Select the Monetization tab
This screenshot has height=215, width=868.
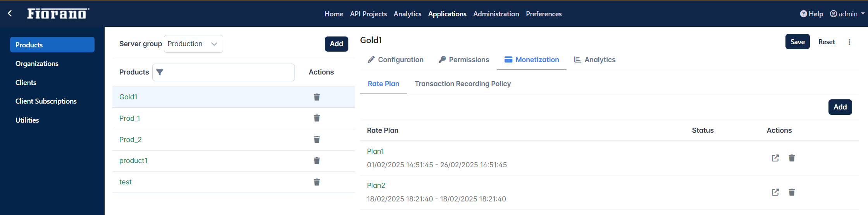pyautogui.click(x=532, y=60)
